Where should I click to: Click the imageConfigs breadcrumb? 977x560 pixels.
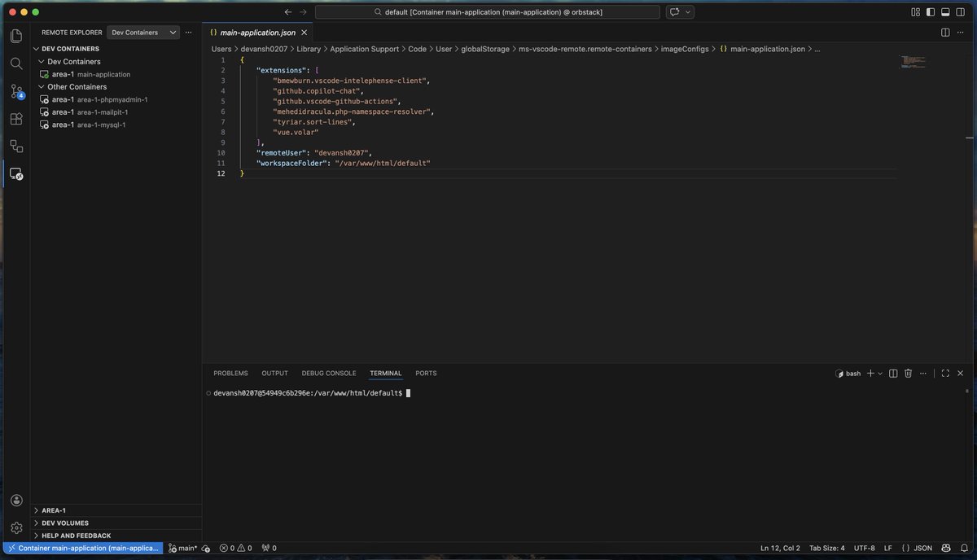pyautogui.click(x=686, y=49)
